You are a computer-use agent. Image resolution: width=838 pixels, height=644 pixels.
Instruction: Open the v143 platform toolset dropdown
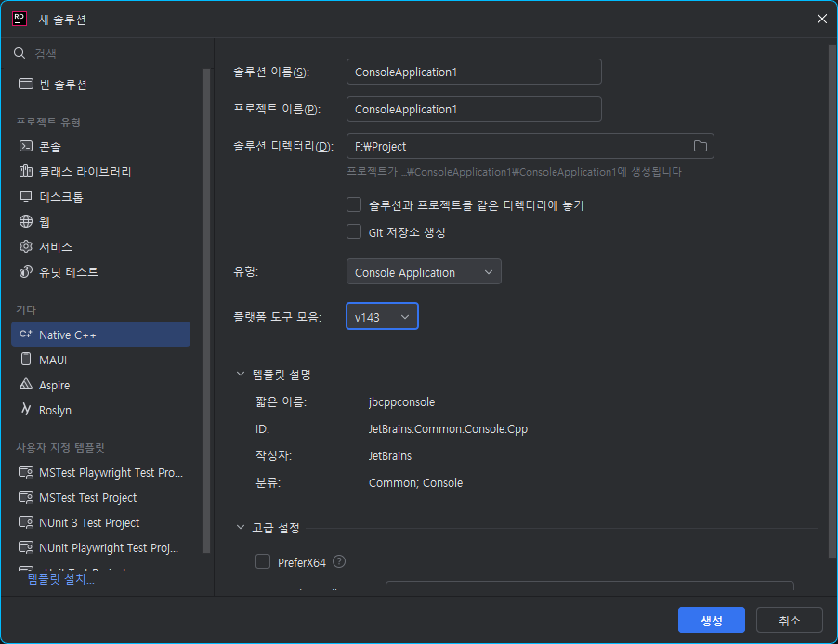pyautogui.click(x=382, y=316)
